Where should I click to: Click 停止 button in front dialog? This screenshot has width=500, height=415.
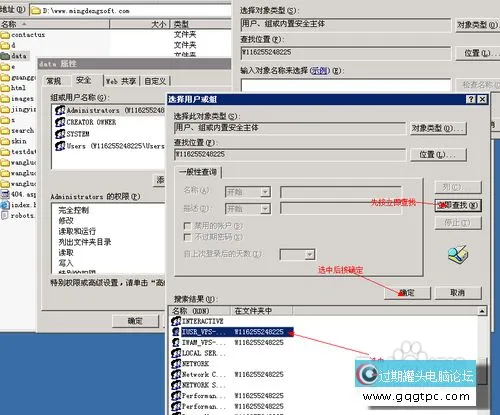[x=458, y=223]
